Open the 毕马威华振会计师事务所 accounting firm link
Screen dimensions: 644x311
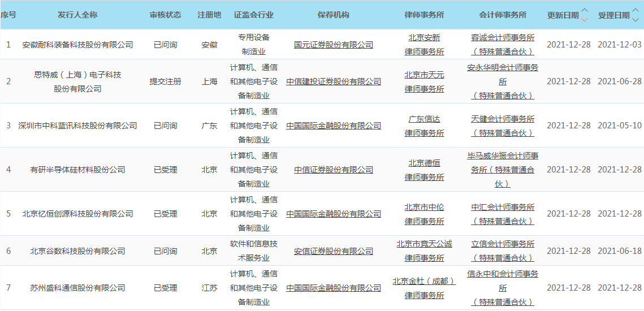(503, 155)
